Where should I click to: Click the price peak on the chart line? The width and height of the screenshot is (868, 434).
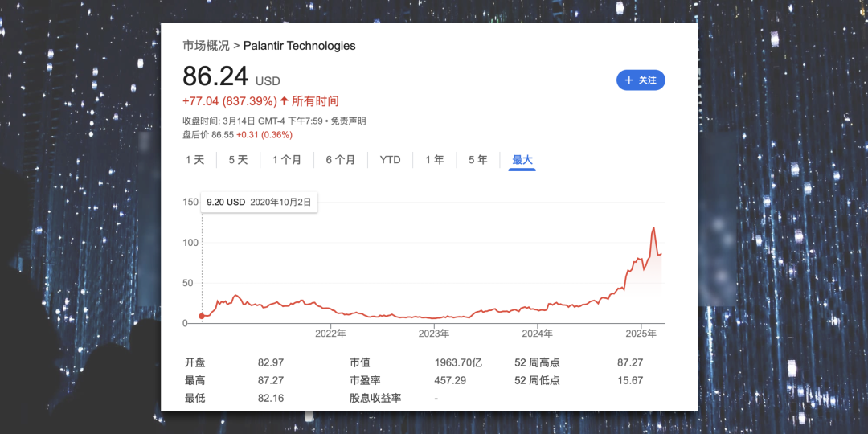[x=653, y=228]
